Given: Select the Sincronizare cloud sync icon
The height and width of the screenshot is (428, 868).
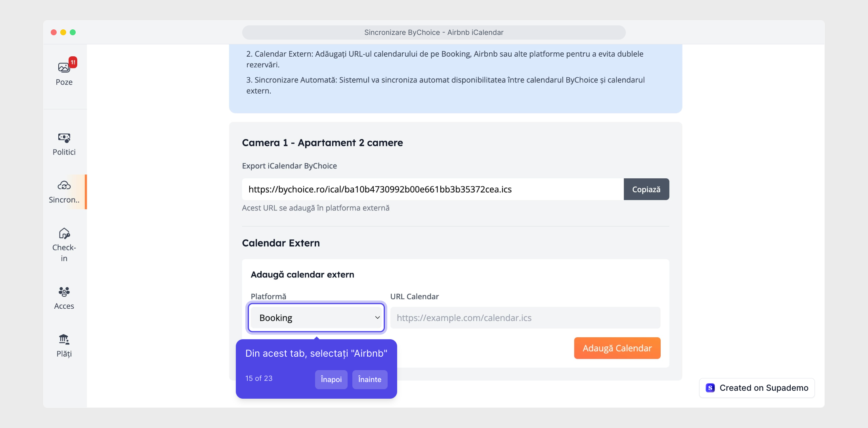Looking at the screenshot, I should [64, 185].
